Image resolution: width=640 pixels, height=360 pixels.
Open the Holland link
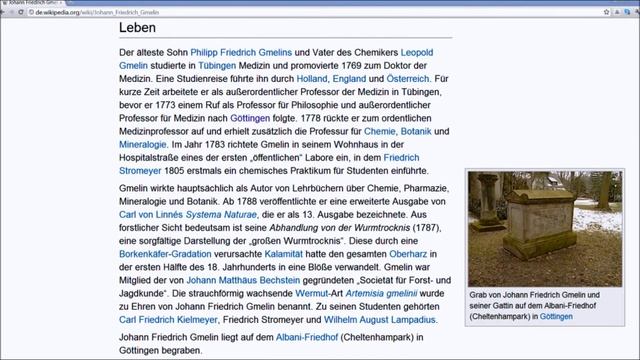(x=312, y=79)
